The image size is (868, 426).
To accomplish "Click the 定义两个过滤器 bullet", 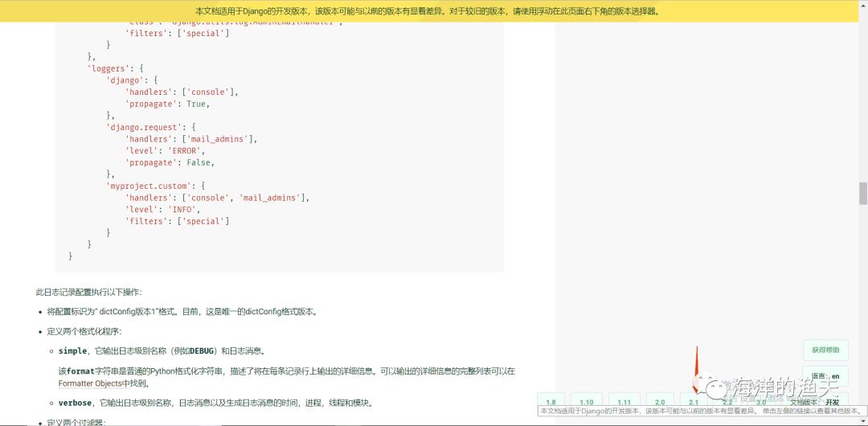I will (x=77, y=422).
